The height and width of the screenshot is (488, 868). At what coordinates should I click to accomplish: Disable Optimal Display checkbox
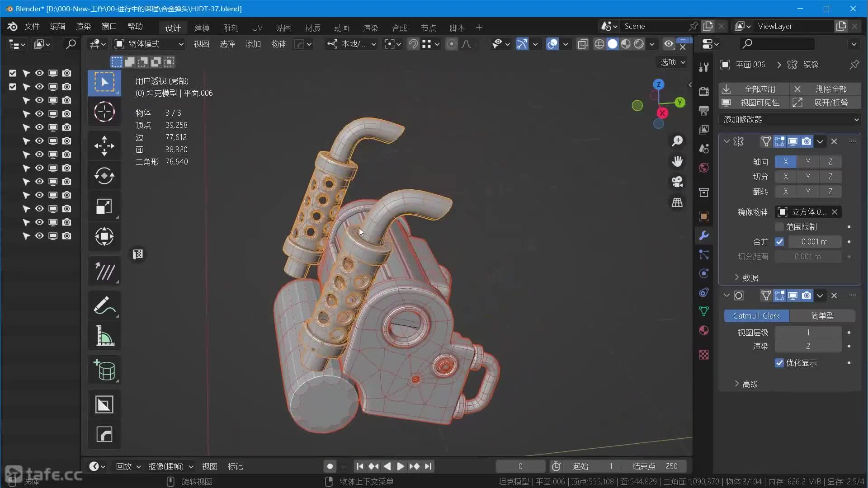pos(779,363)
